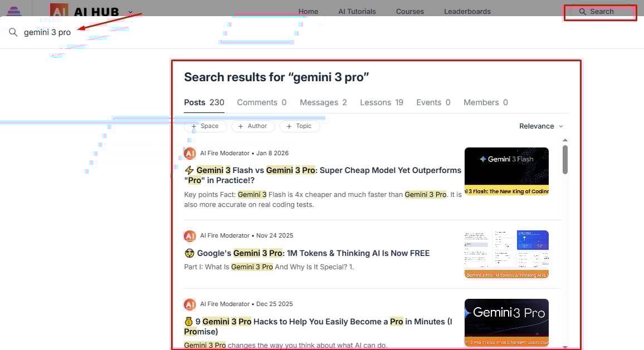Viewport: 644px width, 350px height.
Task: Open the Leaderboards nav item
Action: click(467, 12)
